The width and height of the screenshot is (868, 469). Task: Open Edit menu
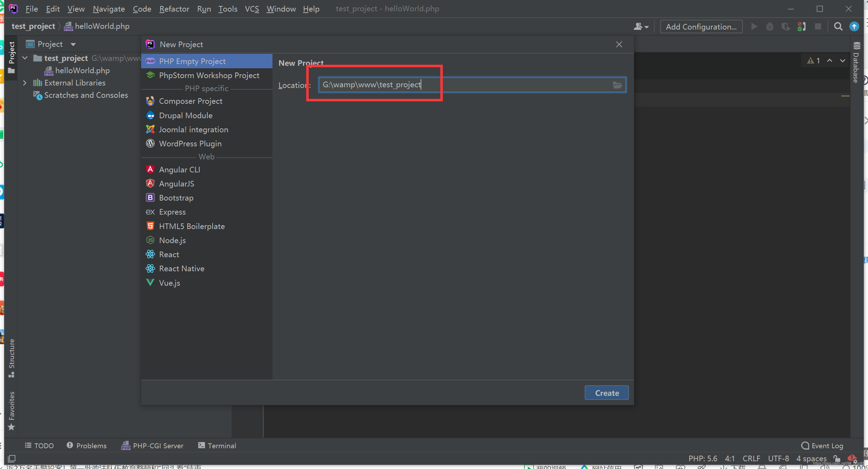53,9
